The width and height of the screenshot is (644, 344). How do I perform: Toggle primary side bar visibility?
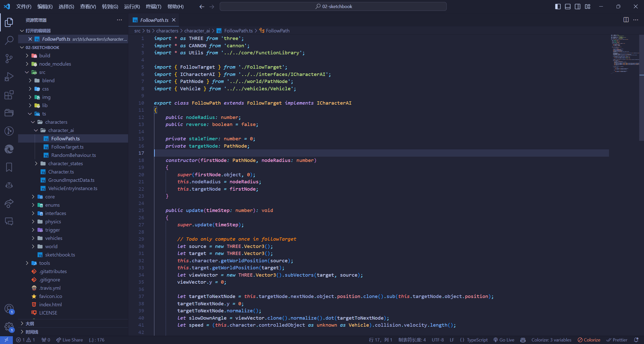click(558, 7)
